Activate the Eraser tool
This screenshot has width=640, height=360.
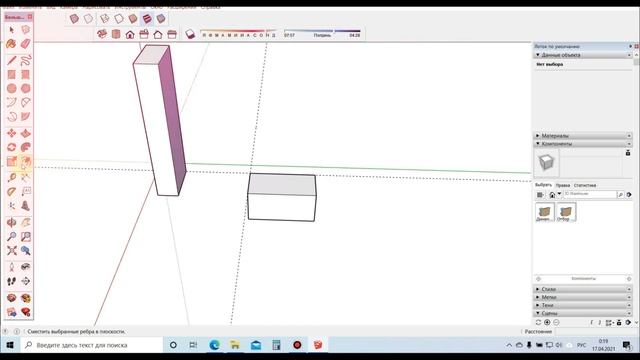[26, 43]
